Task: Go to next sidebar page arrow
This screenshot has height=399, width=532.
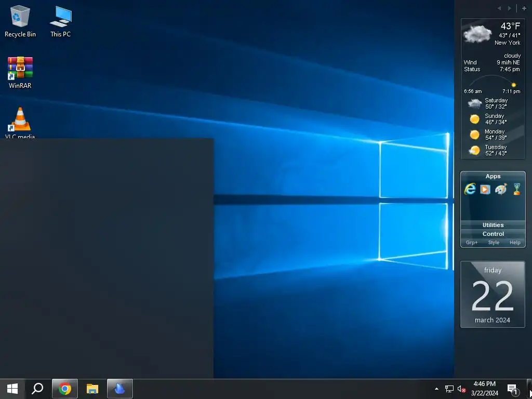Action: pyautogui.click(x=510, y=8)
